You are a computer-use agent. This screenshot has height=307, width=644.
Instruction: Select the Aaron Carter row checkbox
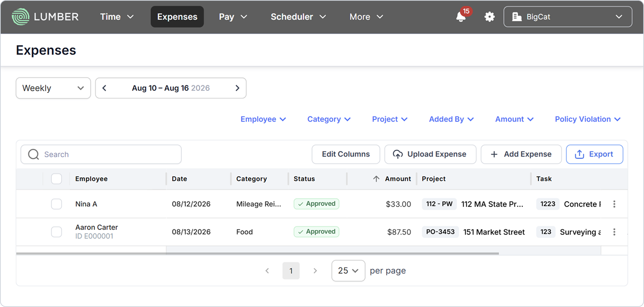click(56, 232)
